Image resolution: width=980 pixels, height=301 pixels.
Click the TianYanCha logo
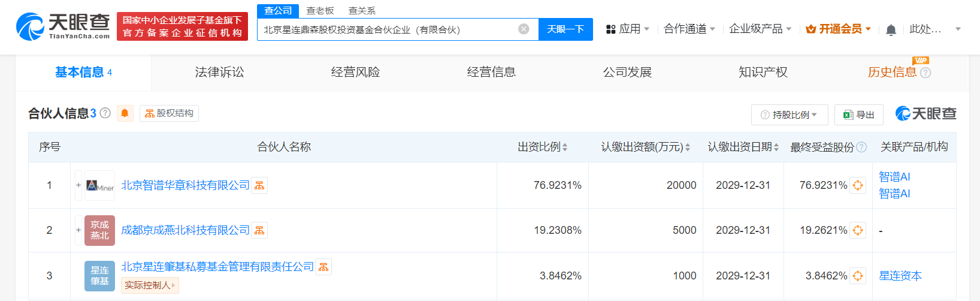coord(63,27)
